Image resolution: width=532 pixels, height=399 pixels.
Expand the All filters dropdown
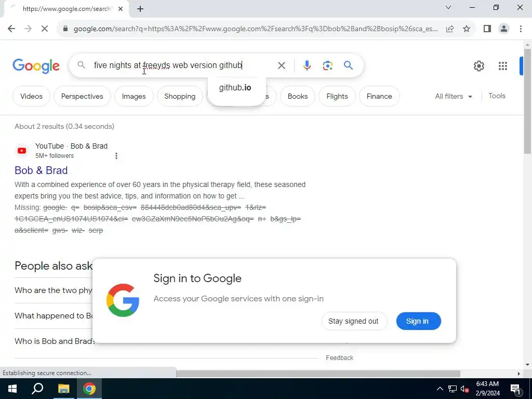tap(454, 96)
